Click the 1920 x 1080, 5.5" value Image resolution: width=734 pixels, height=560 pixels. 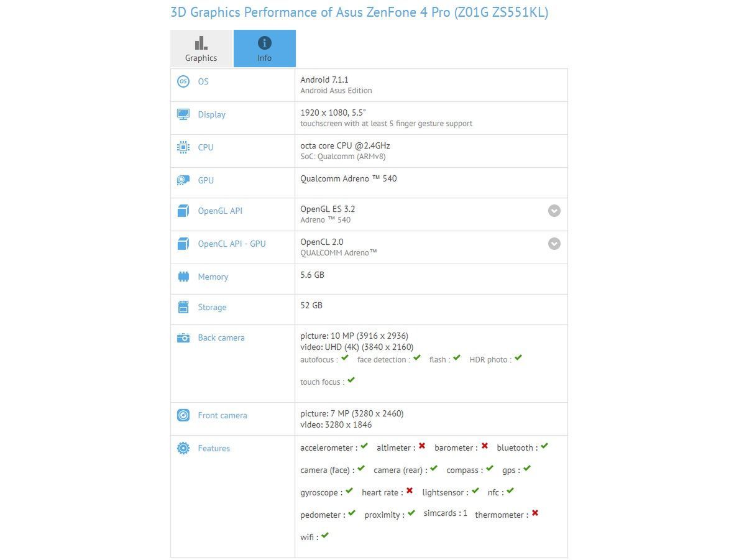pyautogui.click(x=333, y=112)
